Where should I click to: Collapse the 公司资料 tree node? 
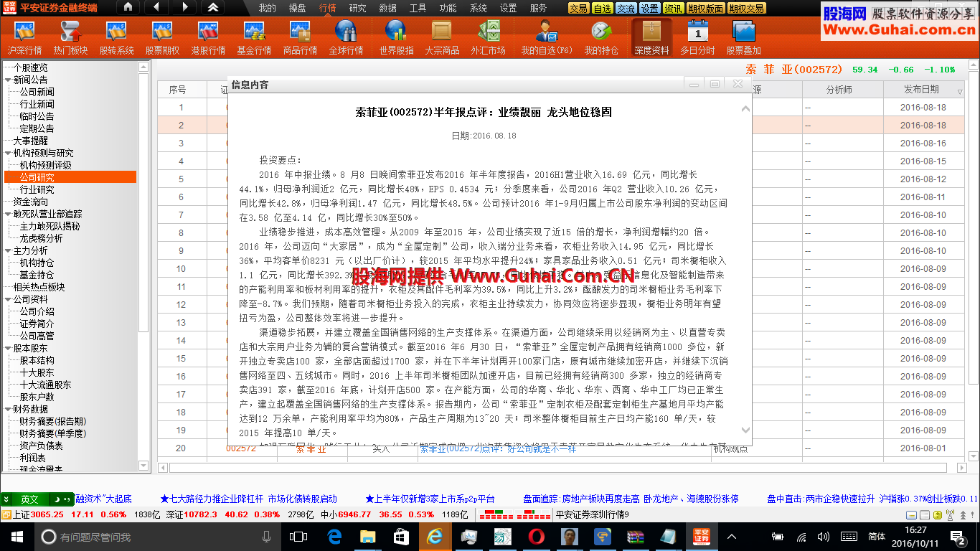8,299
